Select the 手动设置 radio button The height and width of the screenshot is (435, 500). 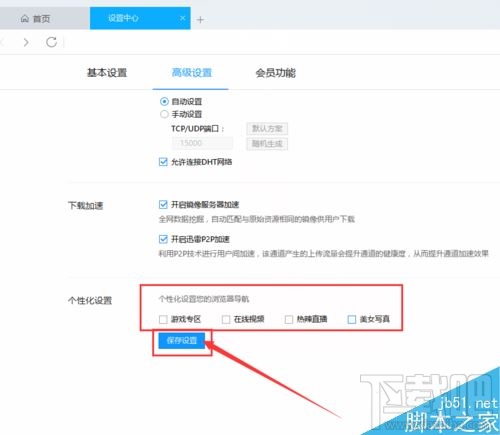164,114
